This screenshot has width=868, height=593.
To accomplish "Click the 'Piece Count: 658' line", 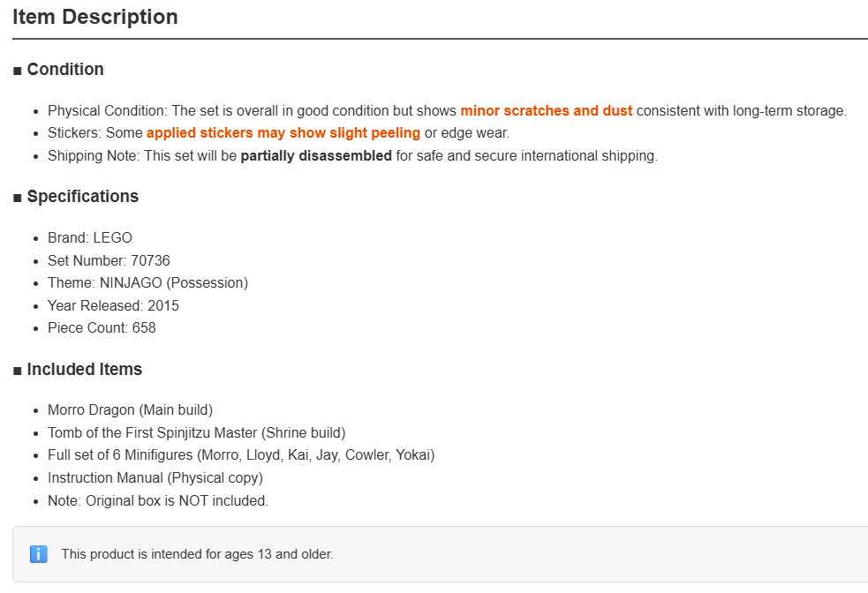I will coord(102,327).
